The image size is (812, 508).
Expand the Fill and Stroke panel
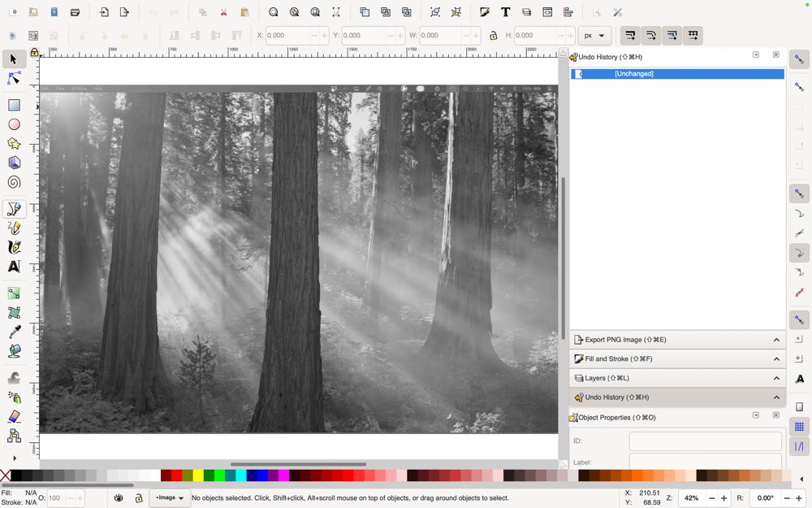pyautogui.click(x=677, y=358)
